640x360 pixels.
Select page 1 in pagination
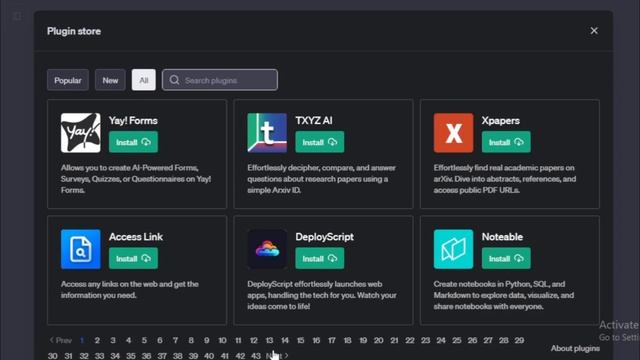[x=82, y=340]
